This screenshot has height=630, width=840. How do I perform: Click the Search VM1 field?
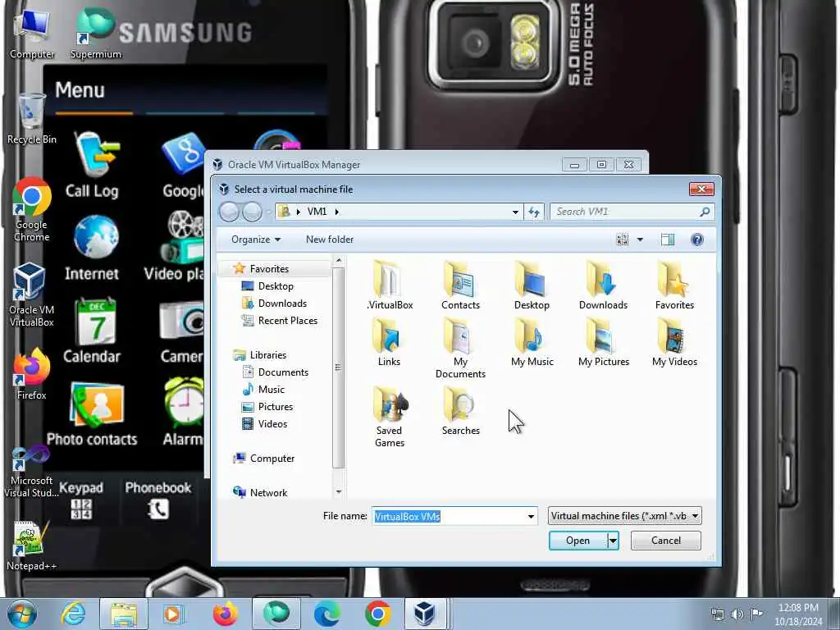(x=625, y=212)
